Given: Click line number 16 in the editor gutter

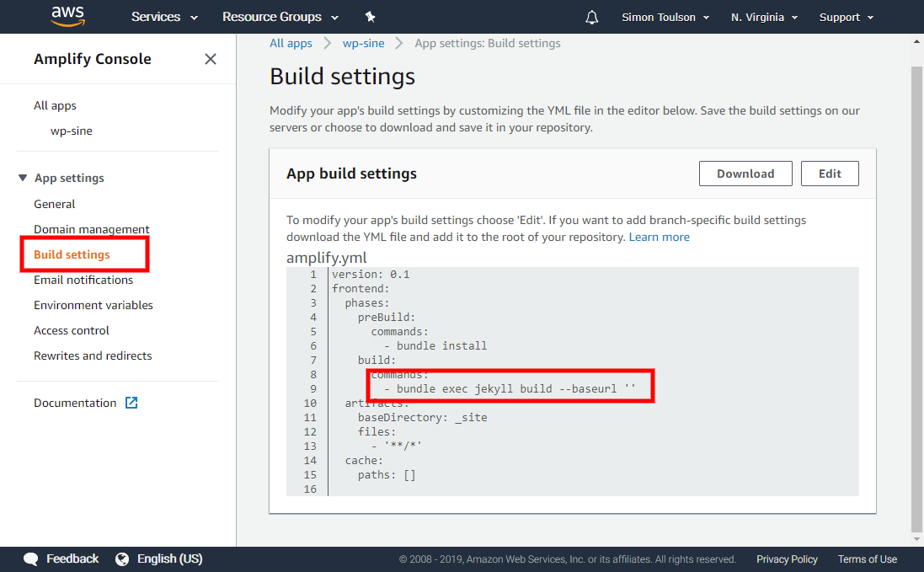Looking at the screenshot, I should click(310, 489).
